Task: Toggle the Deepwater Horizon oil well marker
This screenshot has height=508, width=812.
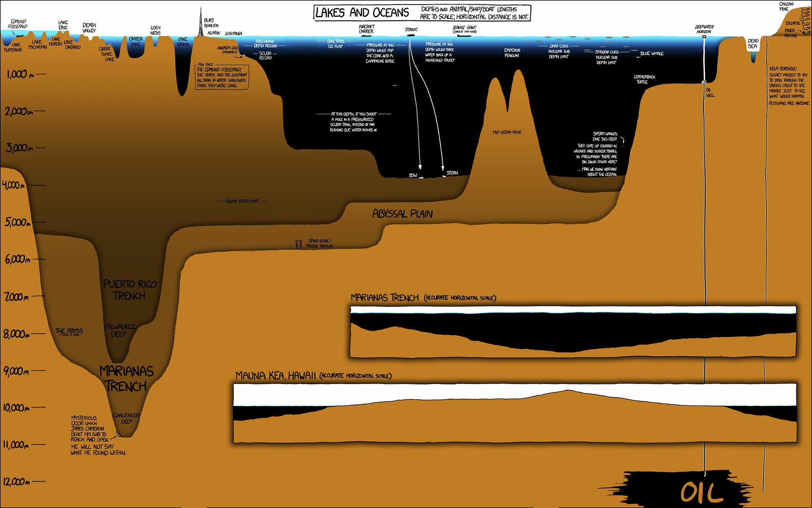Action: click(703, 37)
